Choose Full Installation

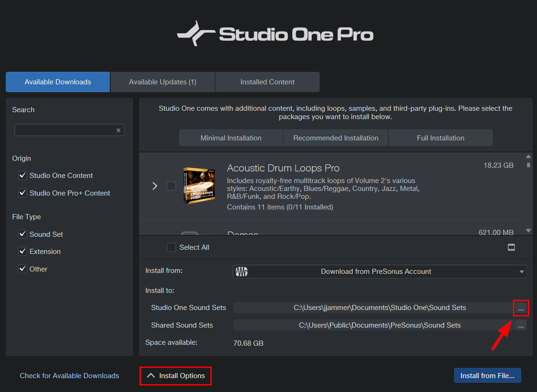[441, 138]
